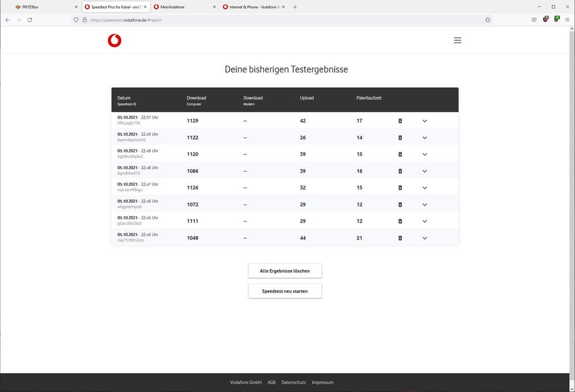This screenshot has width=575, height=392.
Task: Open the Vodafone page hamburger menu
Action: tap(457, 40)
